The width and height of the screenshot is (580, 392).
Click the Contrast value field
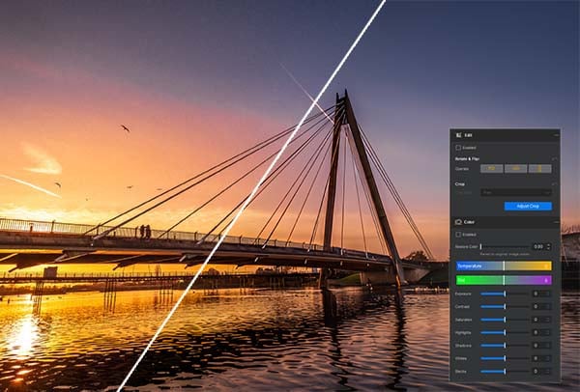tap(539, 307)
